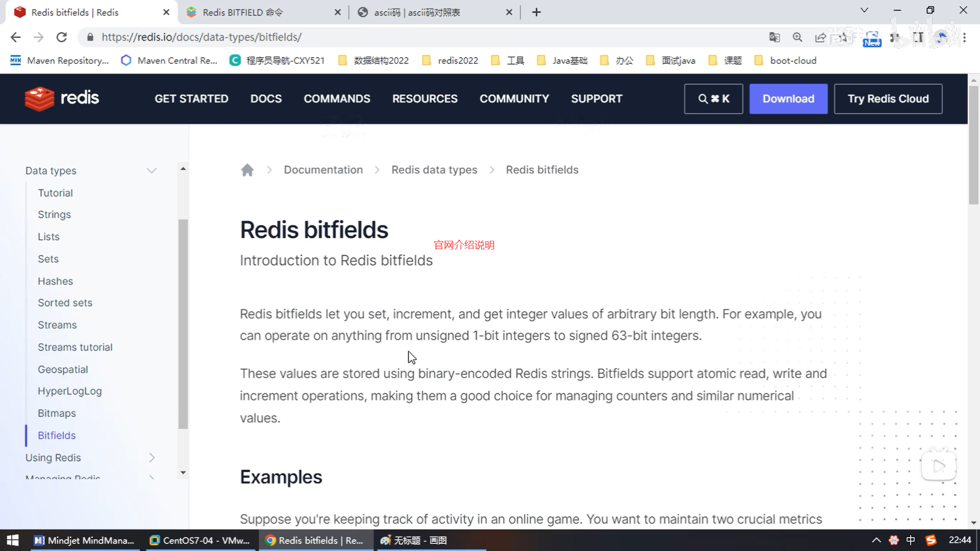Screen dimensions: 980x551
Task: Click the translate page icon
Action: click(x=774, y=37)
